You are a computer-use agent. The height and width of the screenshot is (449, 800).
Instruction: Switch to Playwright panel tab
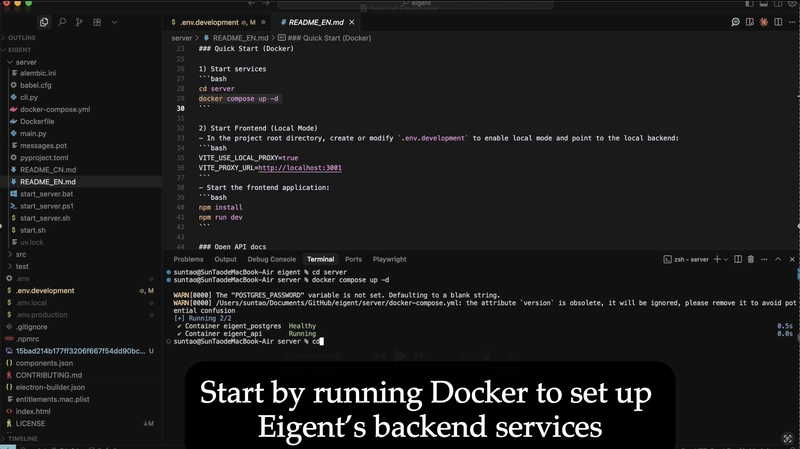[x=389, y=259]
